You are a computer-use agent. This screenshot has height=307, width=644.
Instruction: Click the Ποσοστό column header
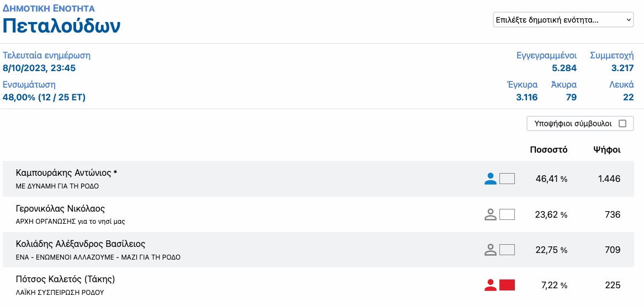[549, 150]
